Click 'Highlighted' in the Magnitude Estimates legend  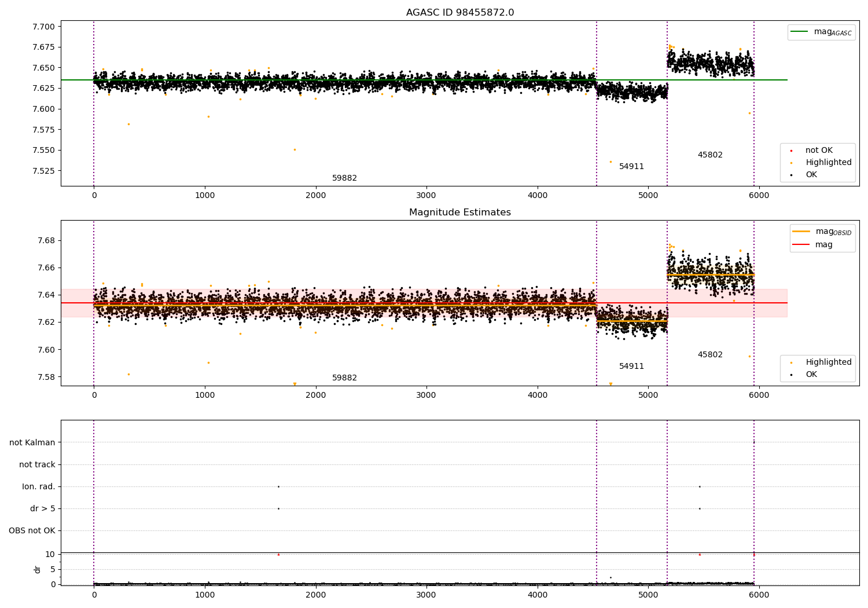click(829, 362)
